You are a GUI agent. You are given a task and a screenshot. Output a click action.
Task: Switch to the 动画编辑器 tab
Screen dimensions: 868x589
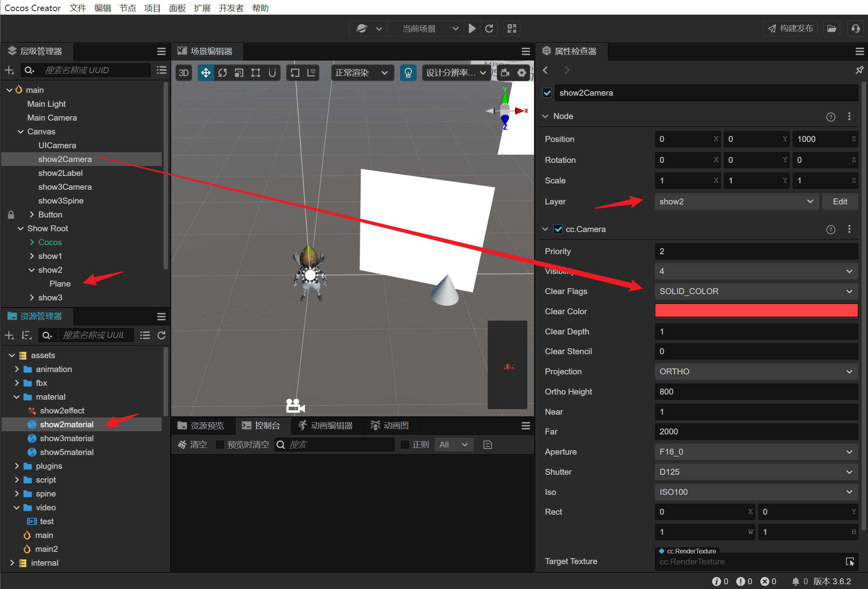coord(326,426)
